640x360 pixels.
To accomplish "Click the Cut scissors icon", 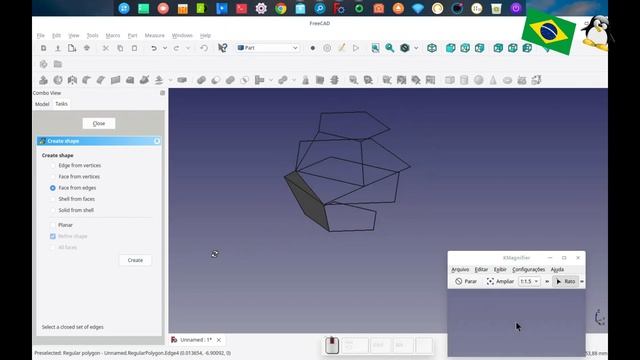I will point(106,48).
